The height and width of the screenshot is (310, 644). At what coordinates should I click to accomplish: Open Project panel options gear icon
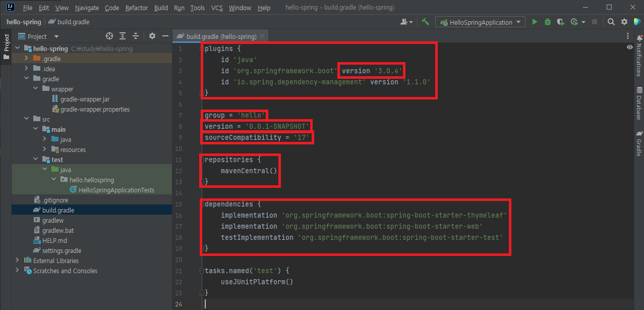tap(152, 36)
